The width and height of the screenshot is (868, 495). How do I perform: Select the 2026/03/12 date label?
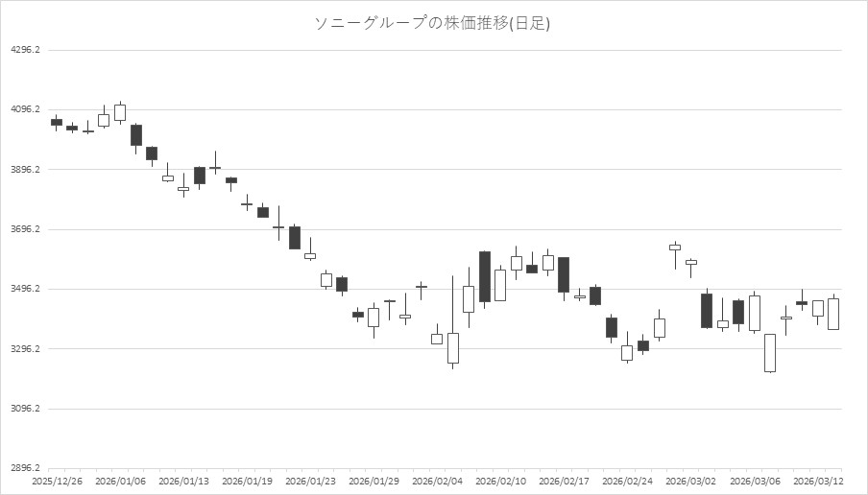(x=816, y=480)
